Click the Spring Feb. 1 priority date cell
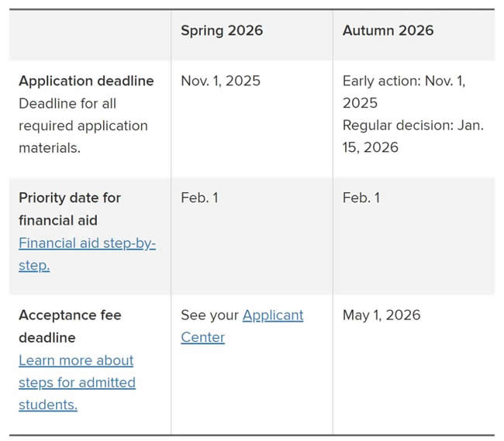This screenshot has height=441, width=504. [199, 198]
